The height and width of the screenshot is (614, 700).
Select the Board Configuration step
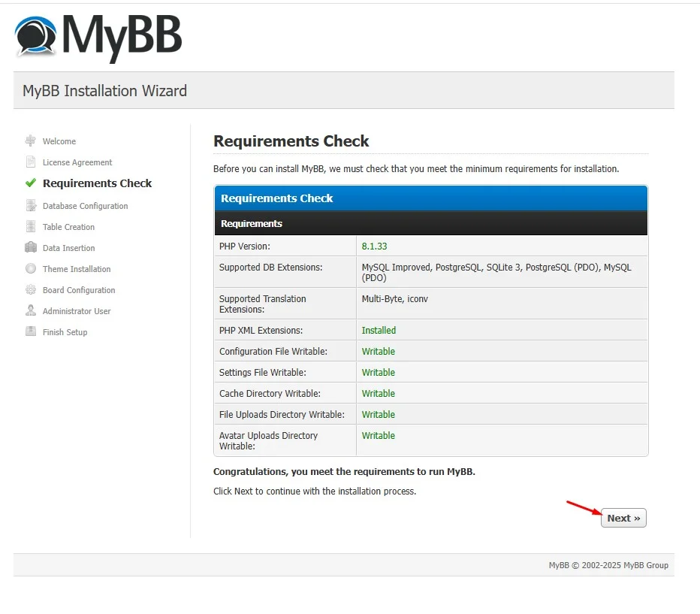79,290
